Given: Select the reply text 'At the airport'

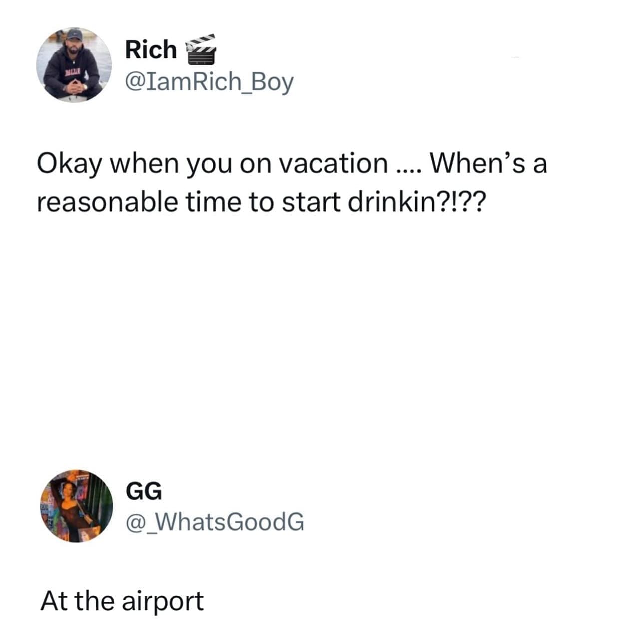Looking at the screenshot, I should [122, 601].
